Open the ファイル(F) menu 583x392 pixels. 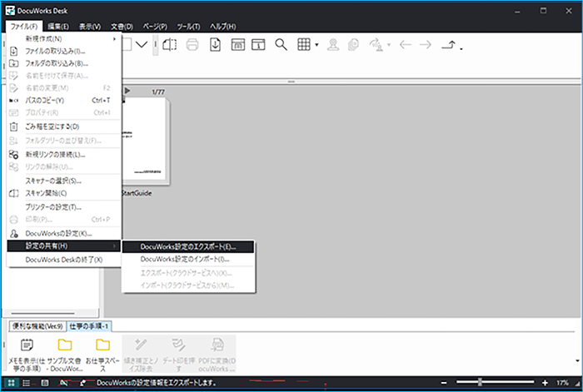(24, 27)
